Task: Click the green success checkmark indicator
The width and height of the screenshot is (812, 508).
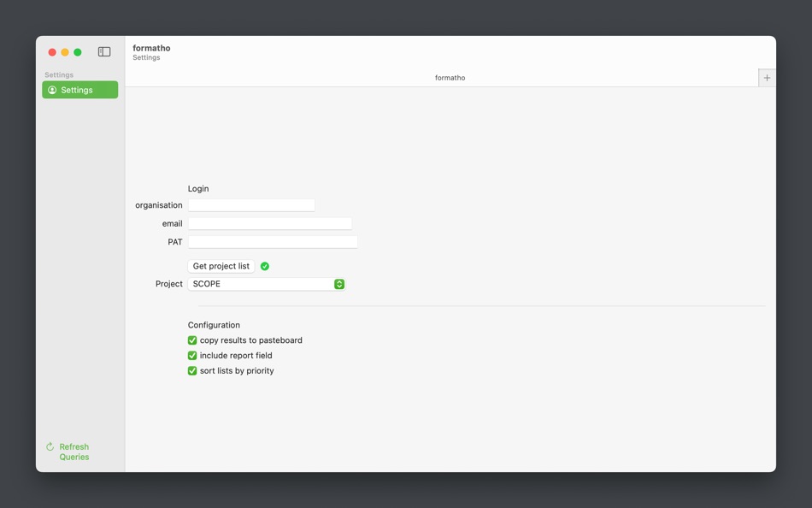Action: click(265, 266)
